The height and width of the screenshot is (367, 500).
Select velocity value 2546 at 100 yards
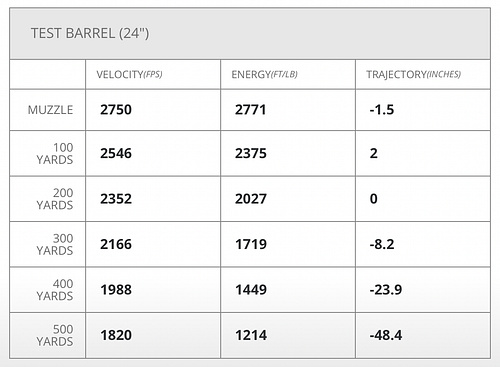click(116, 153)
